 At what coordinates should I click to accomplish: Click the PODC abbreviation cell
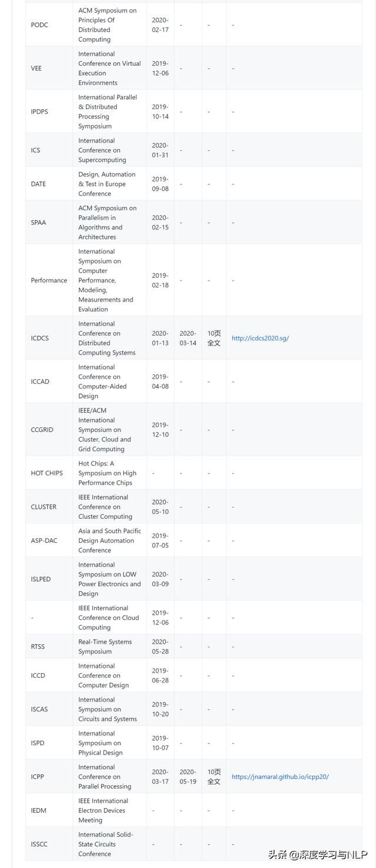pos(39,25)
